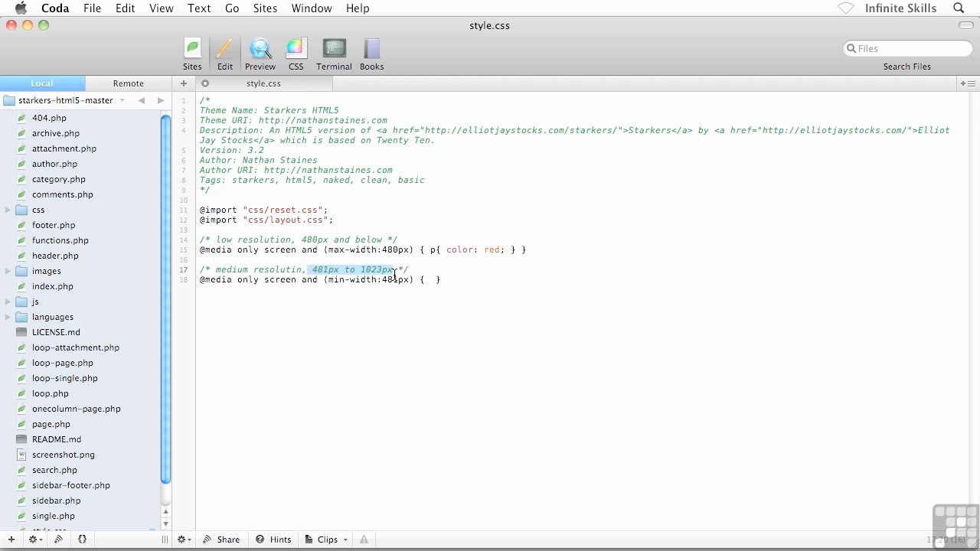
Task: Open the Coda application menu
Action: (x=55, y=8)
